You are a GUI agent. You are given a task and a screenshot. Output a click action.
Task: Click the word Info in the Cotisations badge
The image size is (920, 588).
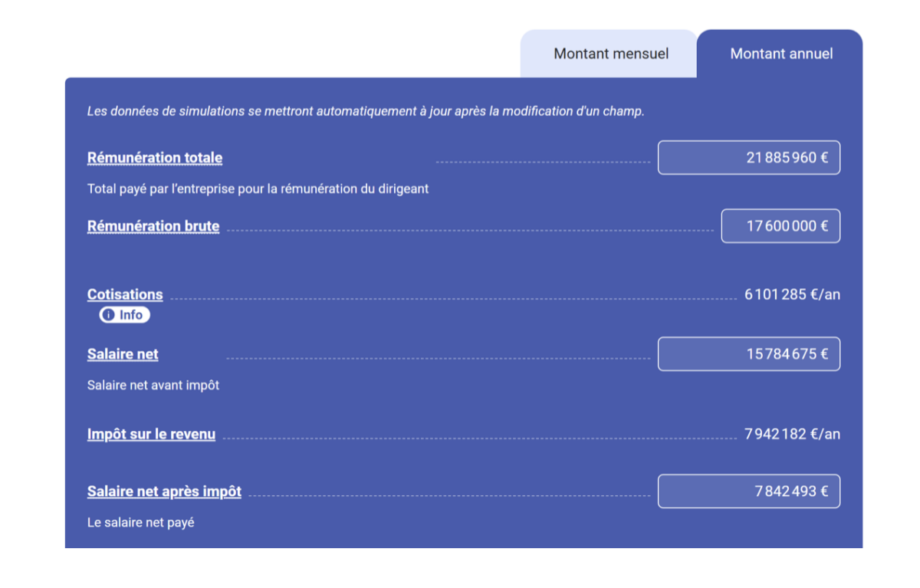tap(131, 315)
